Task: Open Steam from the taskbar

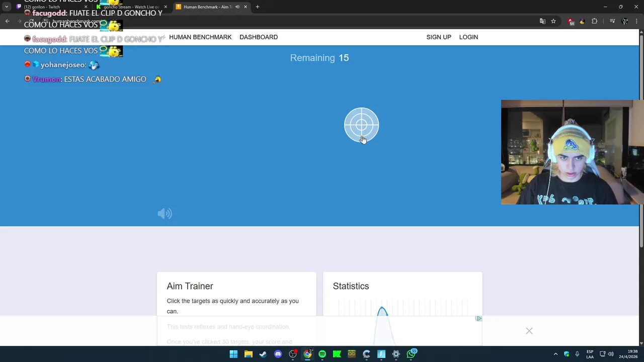Action: point(263,354)
